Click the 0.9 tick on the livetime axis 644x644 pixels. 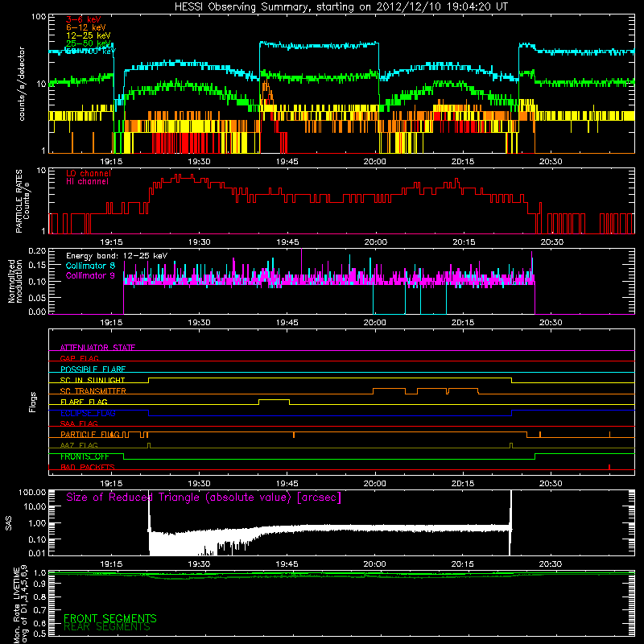(39, 584)
